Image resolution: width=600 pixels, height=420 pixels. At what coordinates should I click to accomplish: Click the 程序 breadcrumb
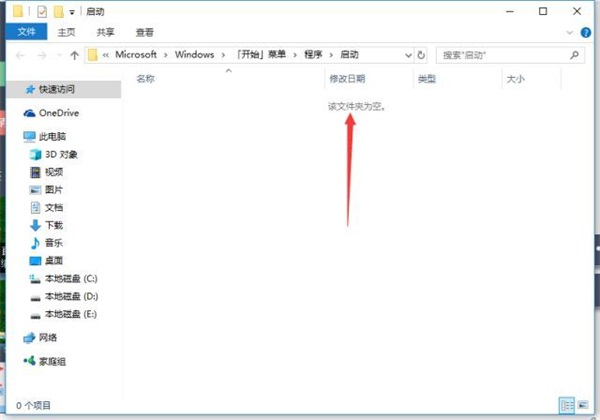click(313, 55)
